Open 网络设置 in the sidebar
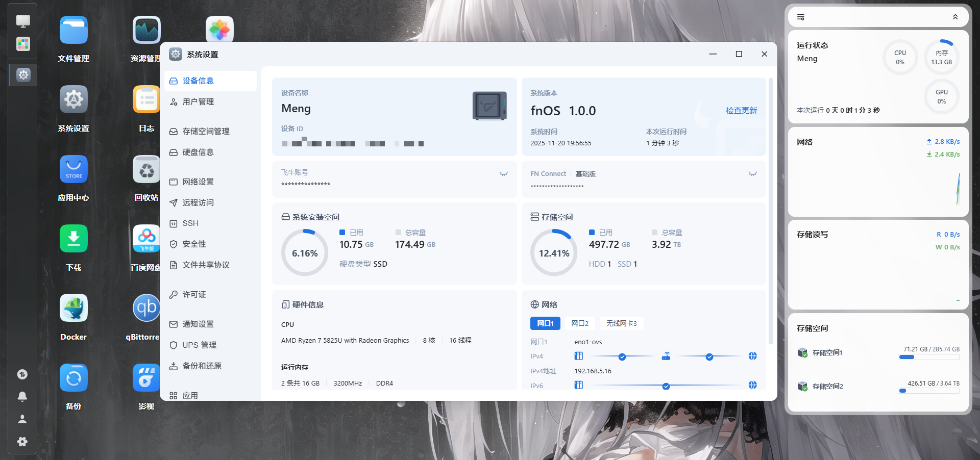 click(210, 182)
